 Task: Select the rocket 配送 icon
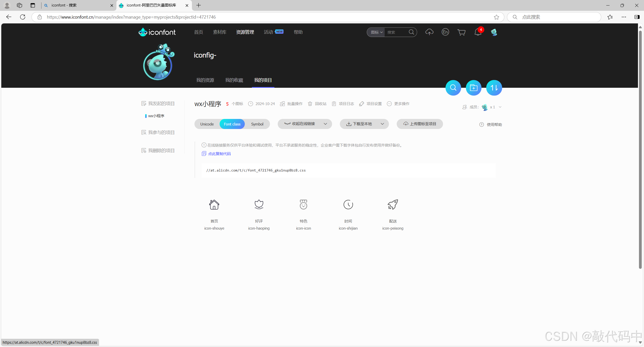point(393,205)
